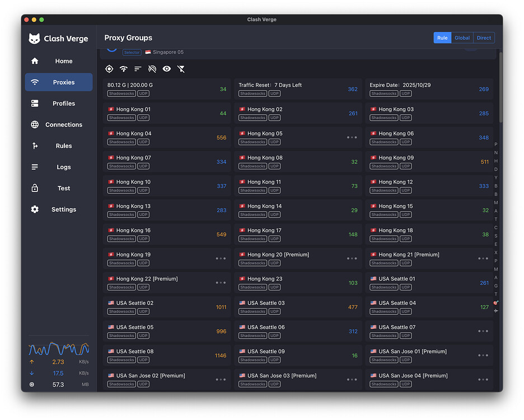Open the Proxies tab in the sidebar
Screen dimensions: 524x420
pyautogui.click(x=59, y=82)
